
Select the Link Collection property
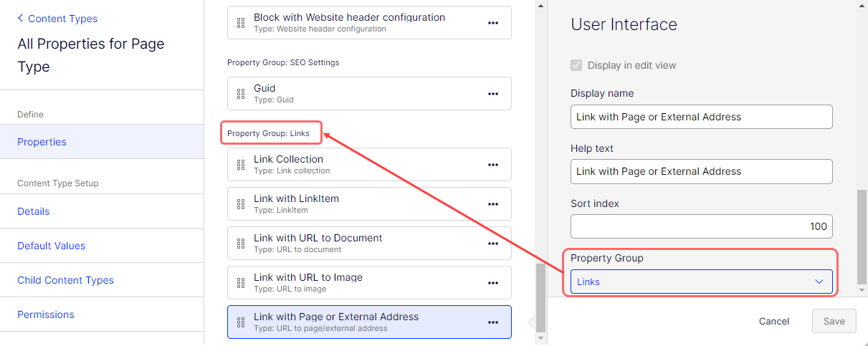(369, 164)
